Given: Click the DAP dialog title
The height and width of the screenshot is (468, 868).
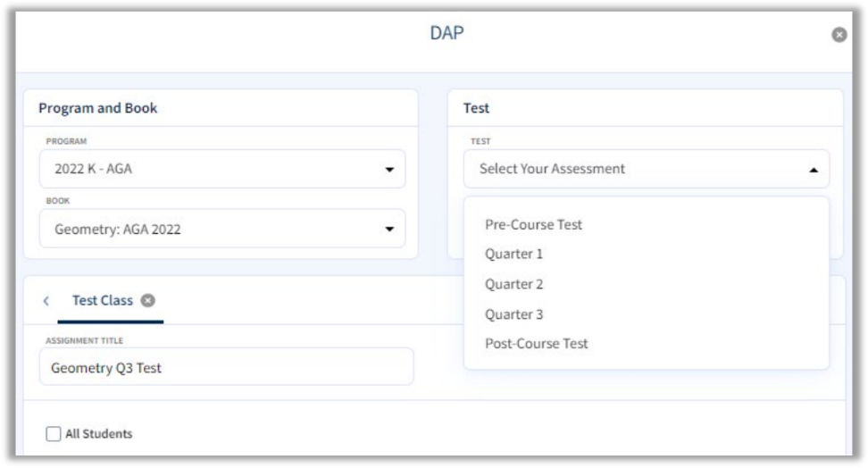Looking at the screenshot, I should click(x=433, y=33).
